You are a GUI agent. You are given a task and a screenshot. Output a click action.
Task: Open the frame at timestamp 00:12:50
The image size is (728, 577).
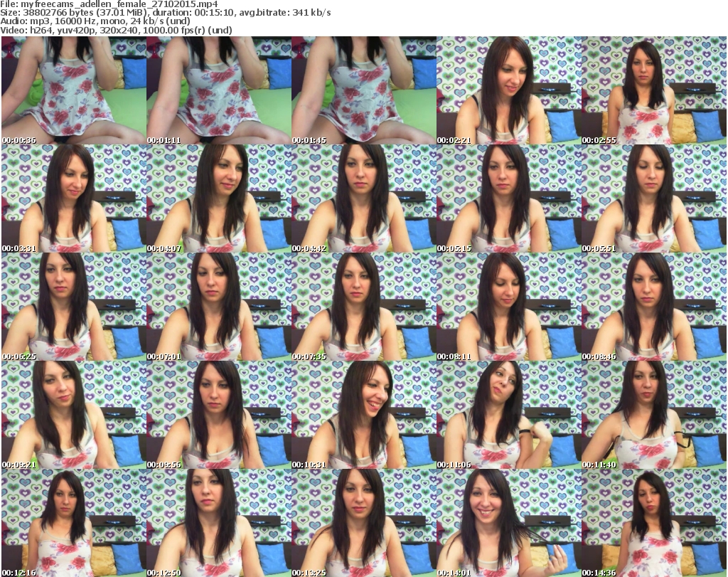[x=219, y=523]
